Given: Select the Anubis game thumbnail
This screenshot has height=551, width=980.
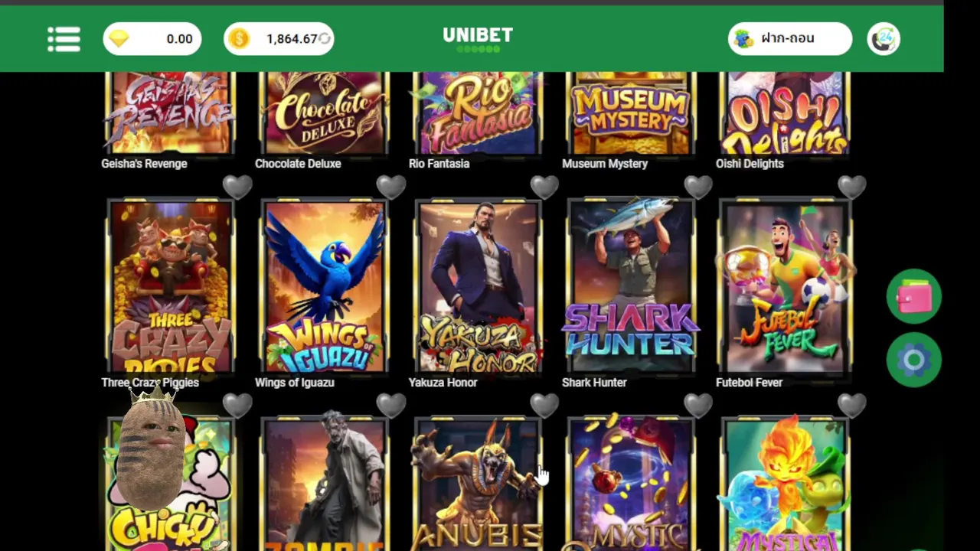Looking at the screenshot, I should (x=478, y=484).
